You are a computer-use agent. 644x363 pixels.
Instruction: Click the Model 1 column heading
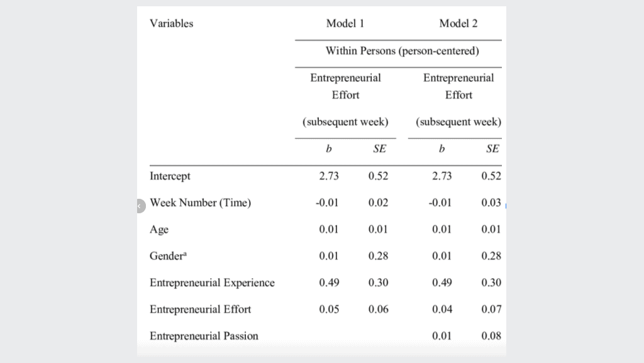click(345, 23)
